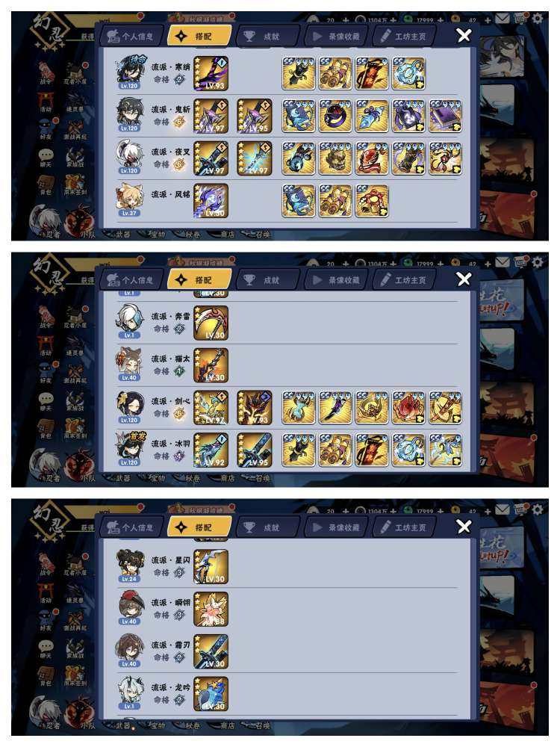The width and height of the screenshot is (560, 747).
Task: Tap the hourglass treasure in 剑心 row
Action: [299, 408]
